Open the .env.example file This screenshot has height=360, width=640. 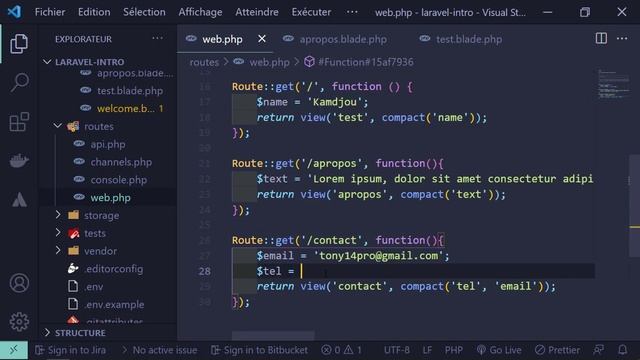tap(114, 304)
